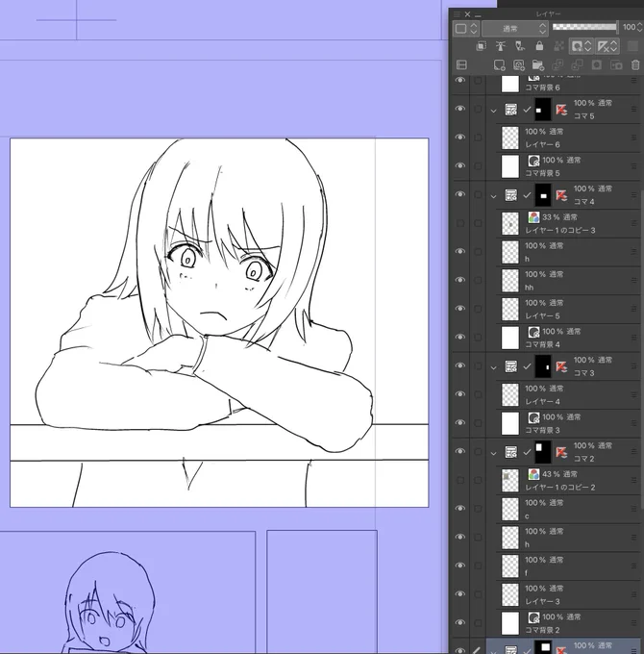
Task: Hide layer レイヤー 6
Action: [460, 138]
